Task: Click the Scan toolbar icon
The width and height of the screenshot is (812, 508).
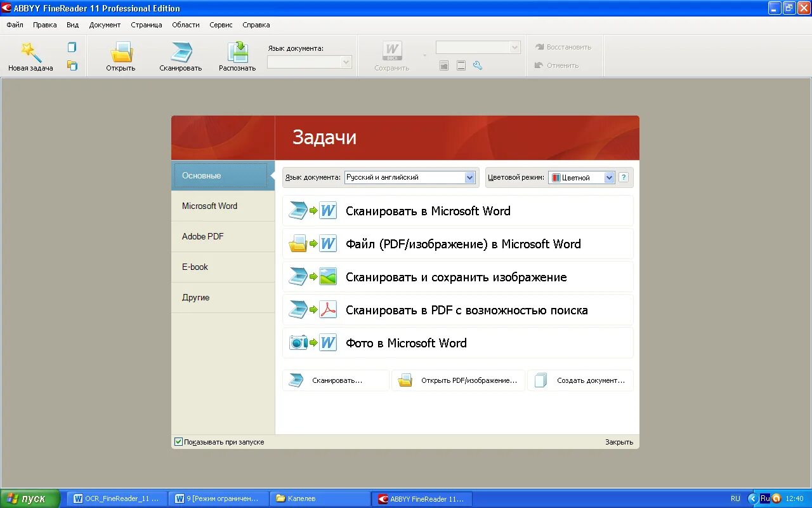Action: 181,52
